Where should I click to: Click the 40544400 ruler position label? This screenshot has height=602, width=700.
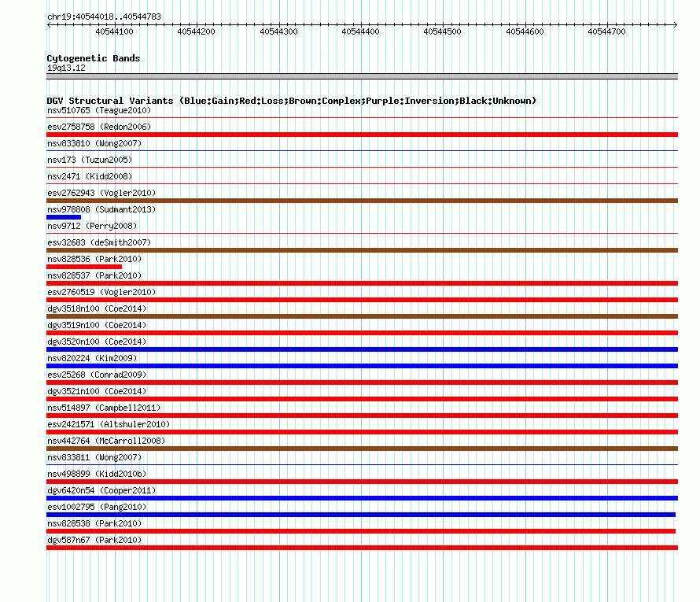coord(360,31)
